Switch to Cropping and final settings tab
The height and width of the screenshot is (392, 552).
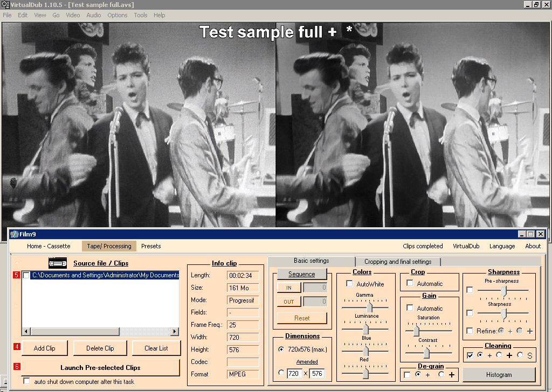point(397,262)
